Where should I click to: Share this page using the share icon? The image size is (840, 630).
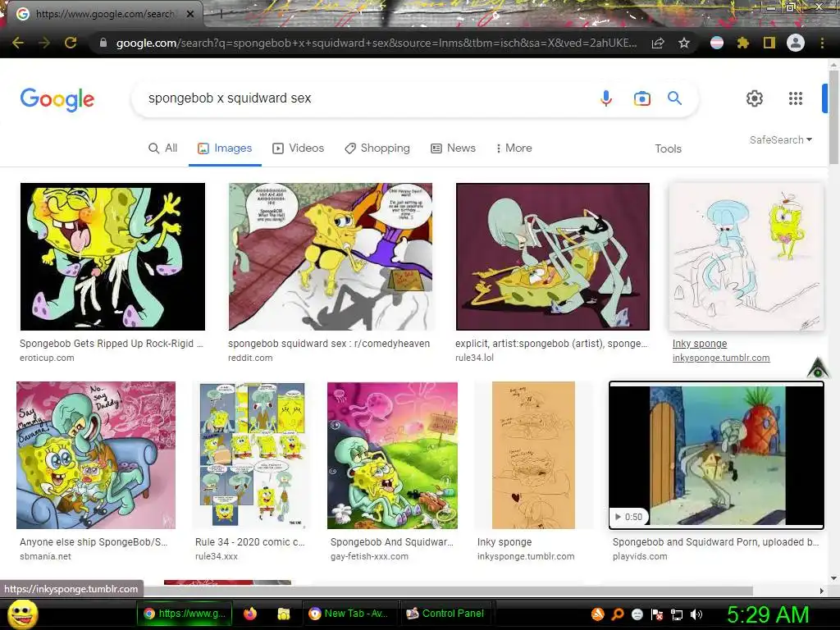tap(658, 43)
